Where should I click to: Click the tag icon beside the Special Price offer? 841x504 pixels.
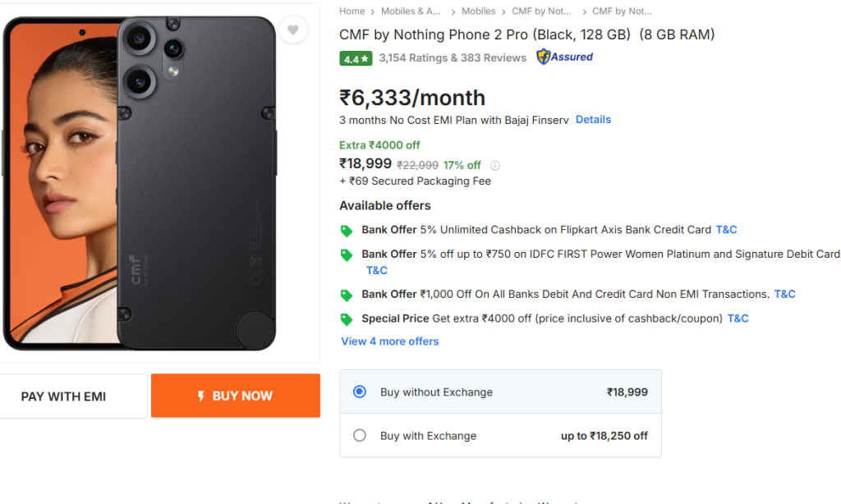(x=346, y=318)
